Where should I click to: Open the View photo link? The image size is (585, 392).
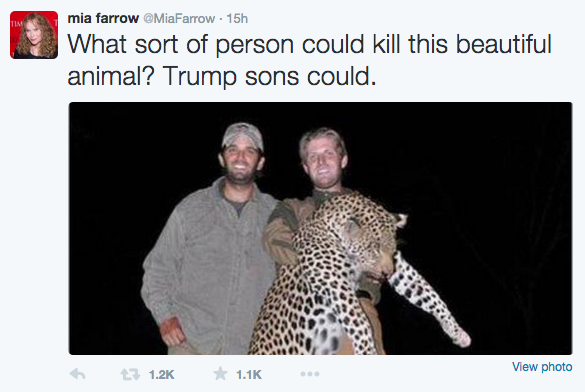click(542, 367)
